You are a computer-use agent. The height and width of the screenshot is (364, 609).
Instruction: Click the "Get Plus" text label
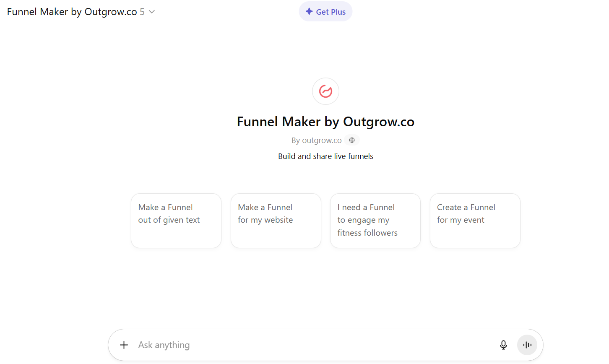pyautogui.click(x=331, y=12)
